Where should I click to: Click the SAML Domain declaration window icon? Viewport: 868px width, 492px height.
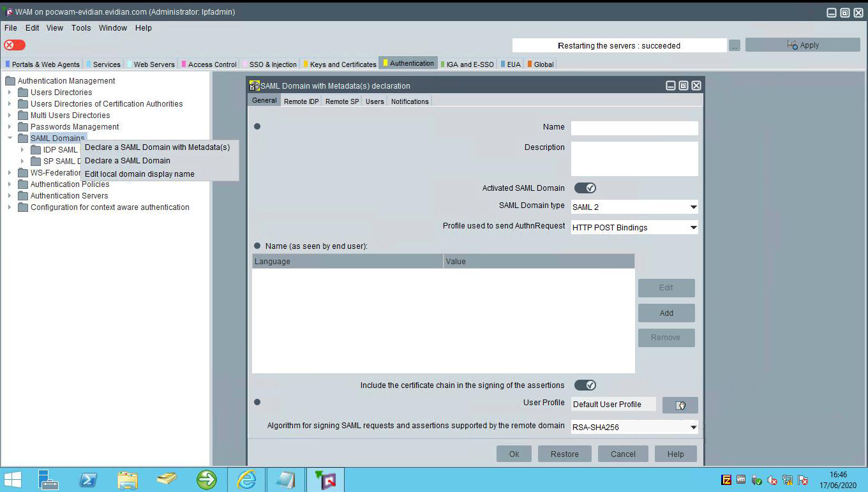click(253, 85)
